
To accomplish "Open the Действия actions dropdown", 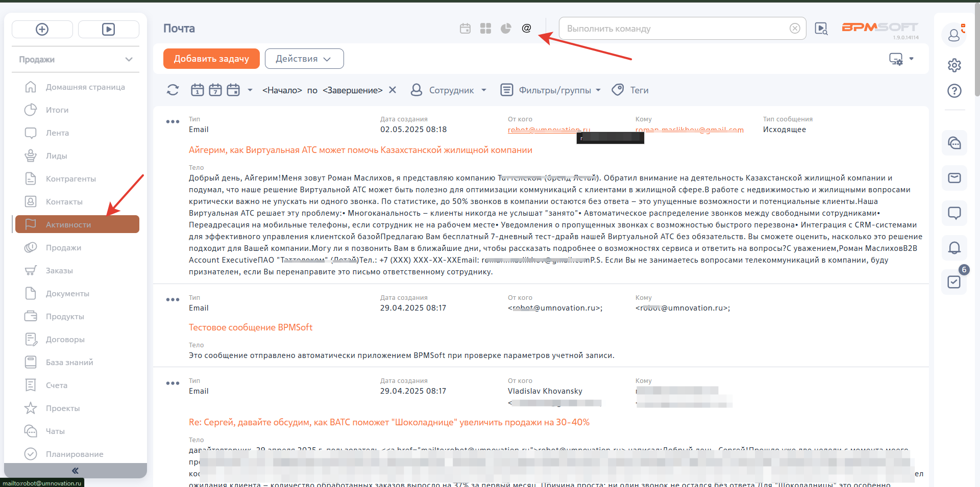I will point(304,59).
